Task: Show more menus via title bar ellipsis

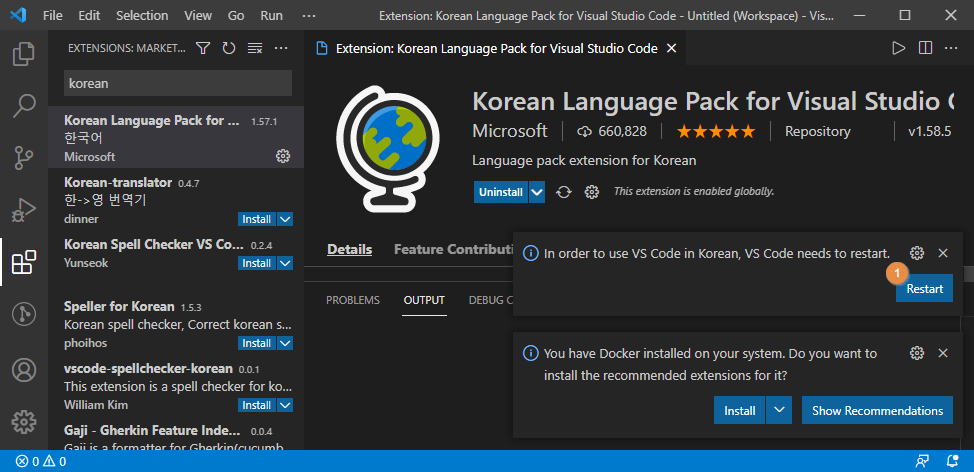Action: pyautogui.click(x=309, y=16)
